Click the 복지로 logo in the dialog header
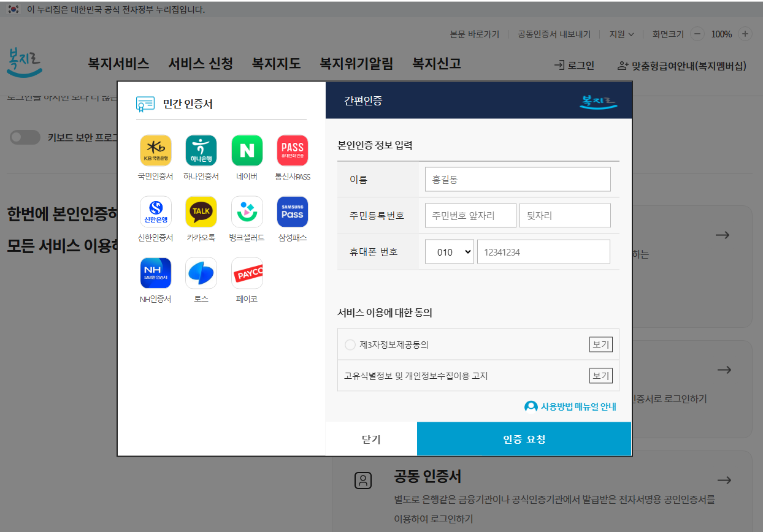Image resolution: width=763 pixels, height=532 pixels. (x=598, y=101)
